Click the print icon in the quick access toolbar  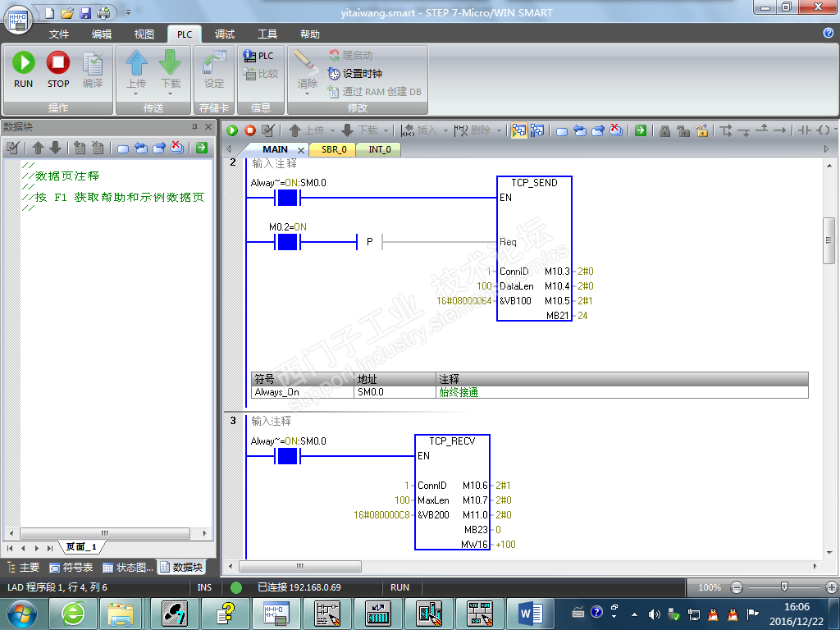pyautogui.click(x=103, y=13)
